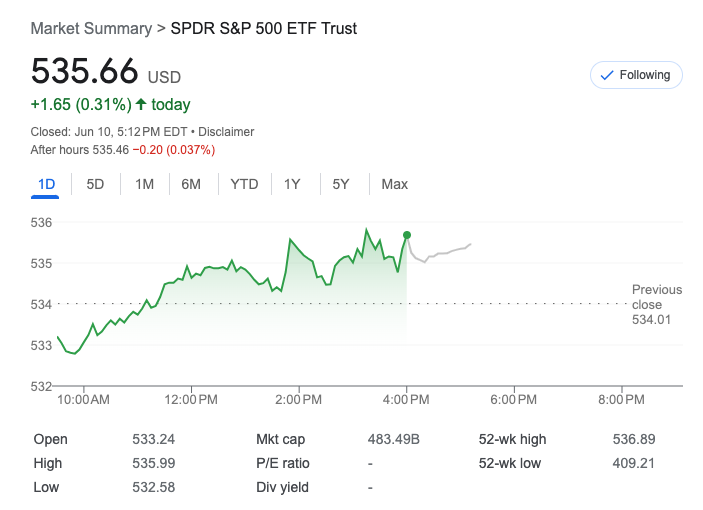Click the Previous close 534.01 label
The height and width of the screenshot is (510, 703).
[656, 304]
